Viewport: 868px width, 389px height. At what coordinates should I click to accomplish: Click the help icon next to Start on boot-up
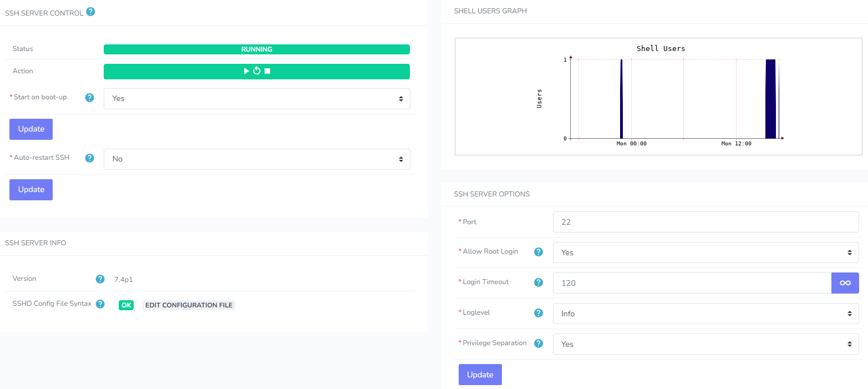pyautogui.click(x=89, y=97)
